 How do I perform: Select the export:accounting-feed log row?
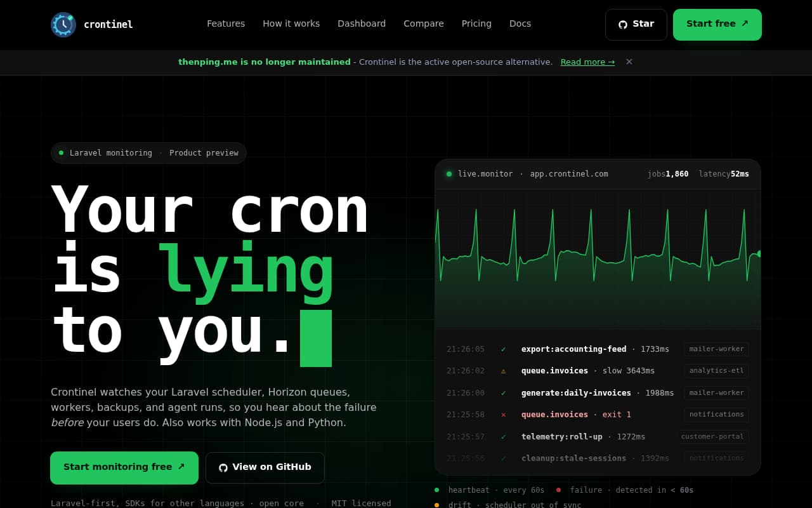[598, 349]
